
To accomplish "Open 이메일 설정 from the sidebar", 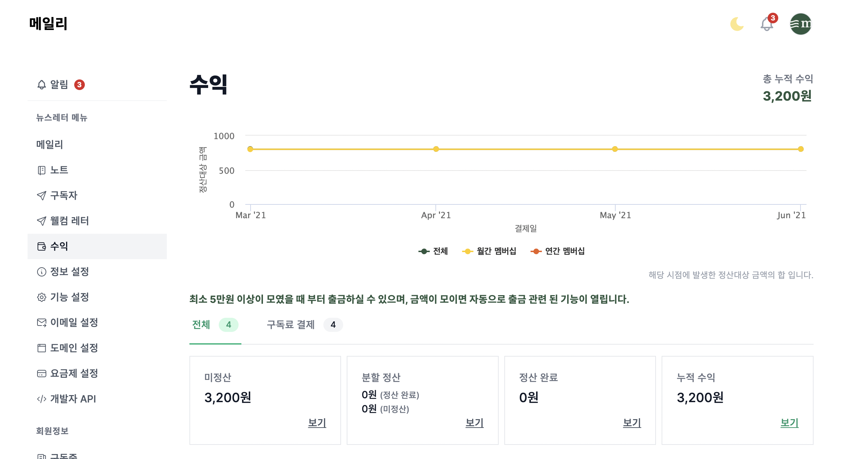I will [74, 323].
